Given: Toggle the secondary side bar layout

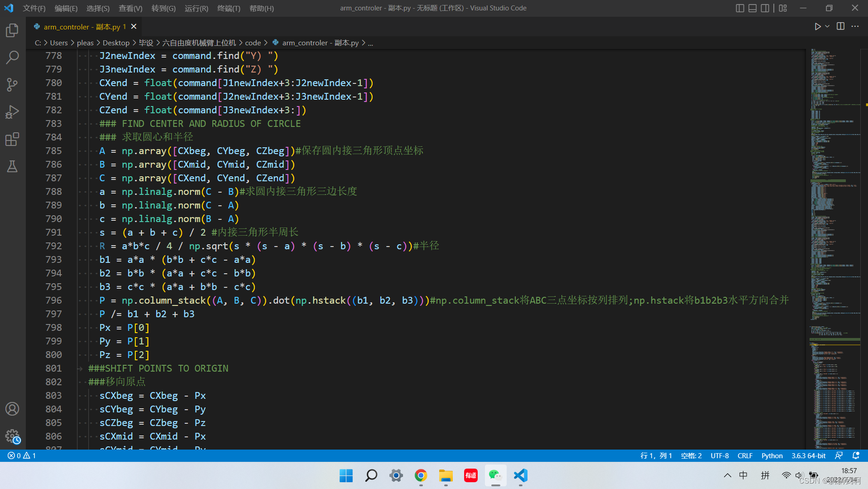Looking at the screenshot, I should click(x=765, y=8).
